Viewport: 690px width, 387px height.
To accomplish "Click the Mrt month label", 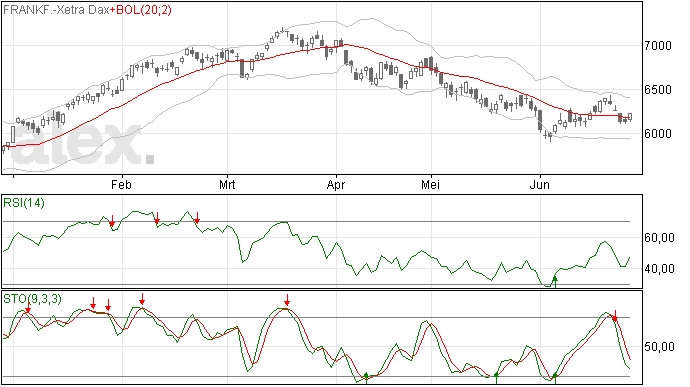I will coord(227,184).
